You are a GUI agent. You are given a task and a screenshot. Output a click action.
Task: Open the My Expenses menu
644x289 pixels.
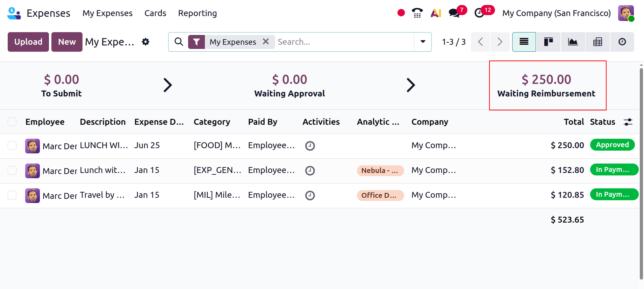tap(107, 13)
